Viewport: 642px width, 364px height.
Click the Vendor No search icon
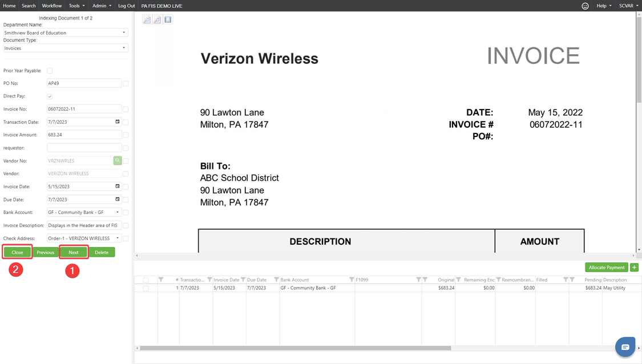pyautogui.click(x=118, y=161)
